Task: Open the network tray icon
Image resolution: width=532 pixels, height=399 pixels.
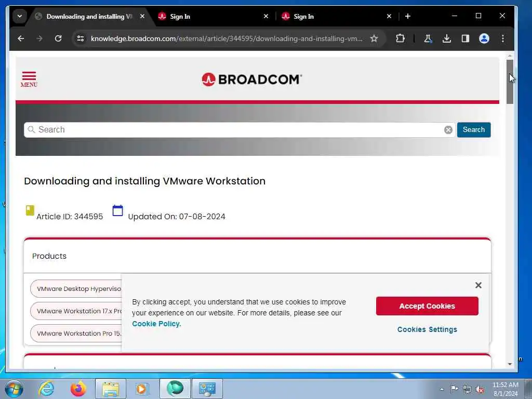Action: 467,389
